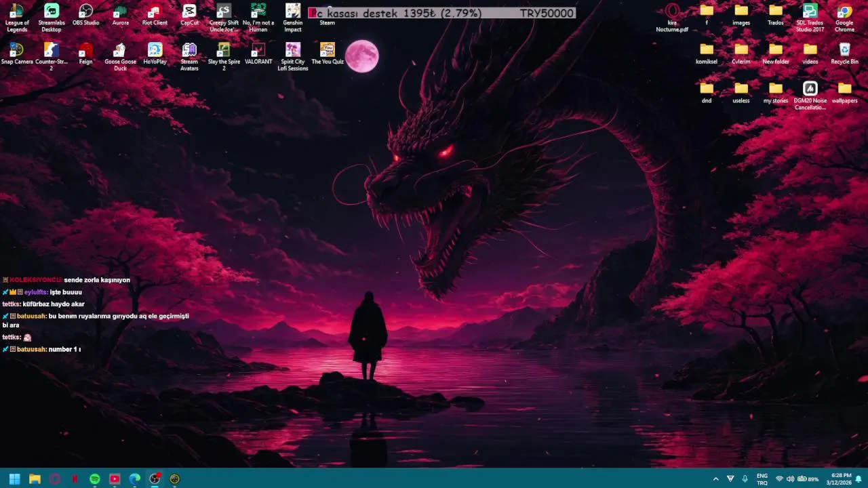
Task: Select the folder named f
Action: pyautogui.click(x=707, y=15)
